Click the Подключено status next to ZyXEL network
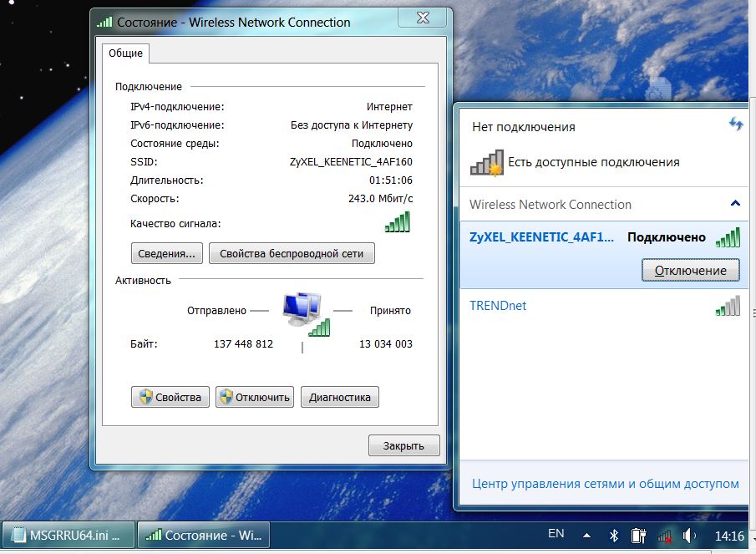This screenshot has width=756, height=554. pos(667,237)
